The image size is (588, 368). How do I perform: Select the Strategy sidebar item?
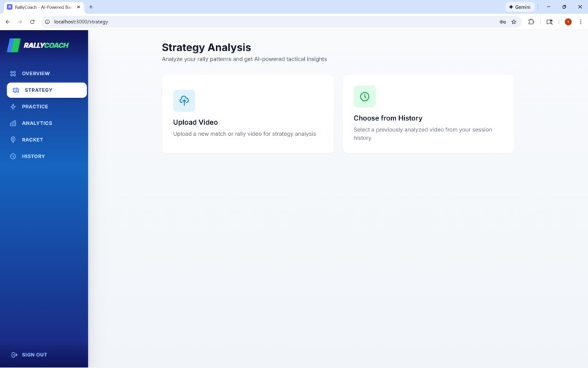[x=47, y=90]
